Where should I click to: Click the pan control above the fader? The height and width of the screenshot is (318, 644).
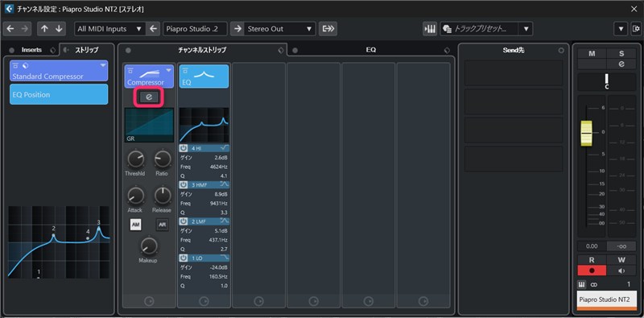point(607,82)
